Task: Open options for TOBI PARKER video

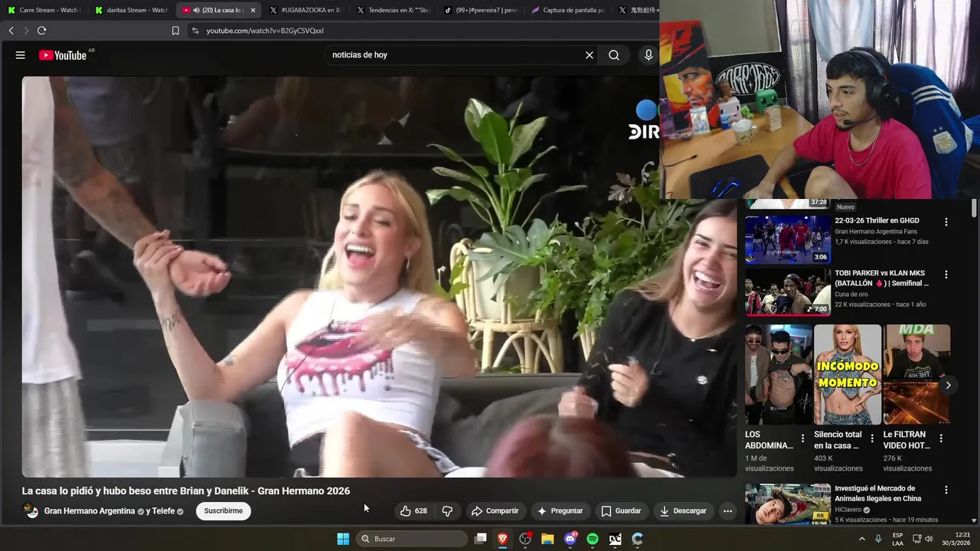Action: 946,274
